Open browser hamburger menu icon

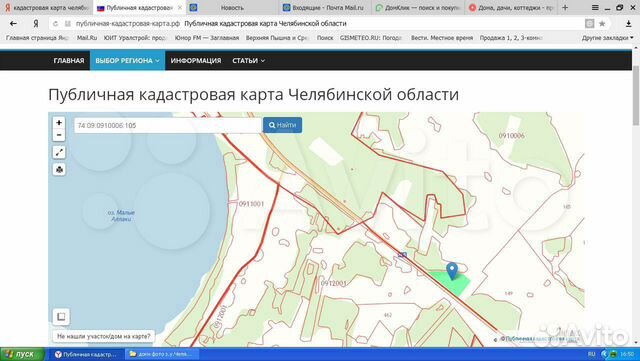tap(596, 7)
